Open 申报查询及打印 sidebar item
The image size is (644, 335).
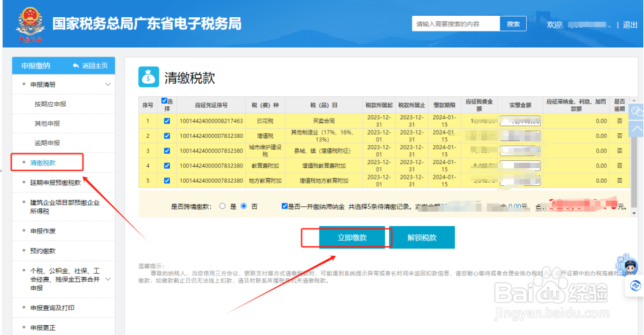52,308
